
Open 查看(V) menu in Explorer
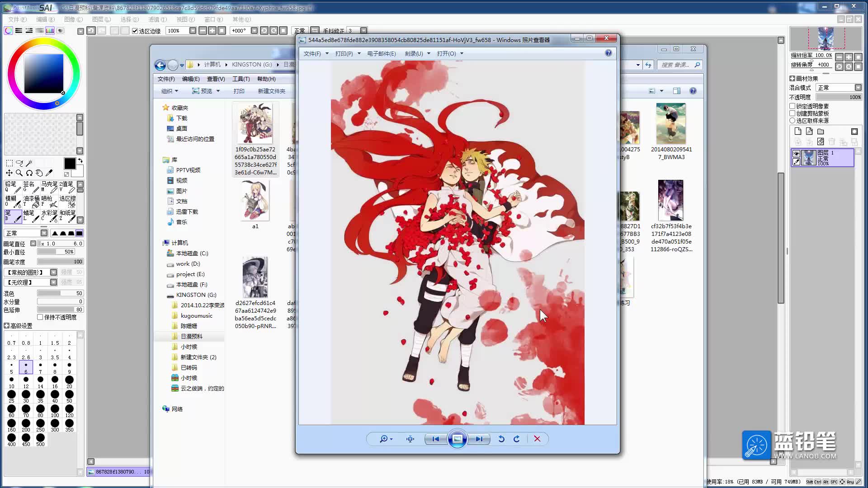coord(216,79)
